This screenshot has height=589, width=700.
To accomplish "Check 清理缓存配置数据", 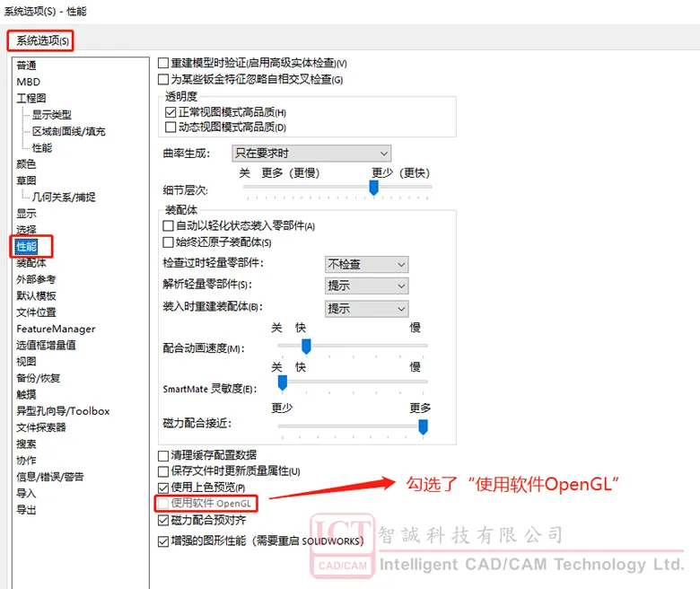I will click(163, 455).
